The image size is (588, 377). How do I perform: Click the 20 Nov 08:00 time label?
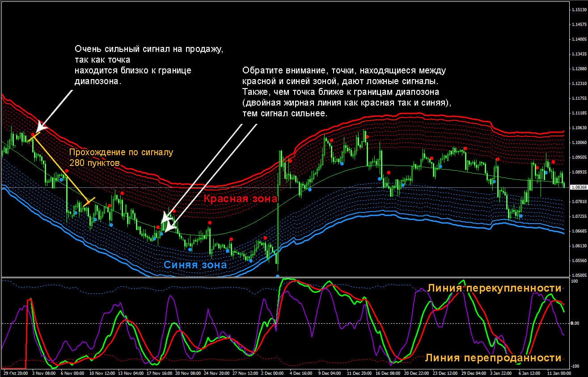188,373
